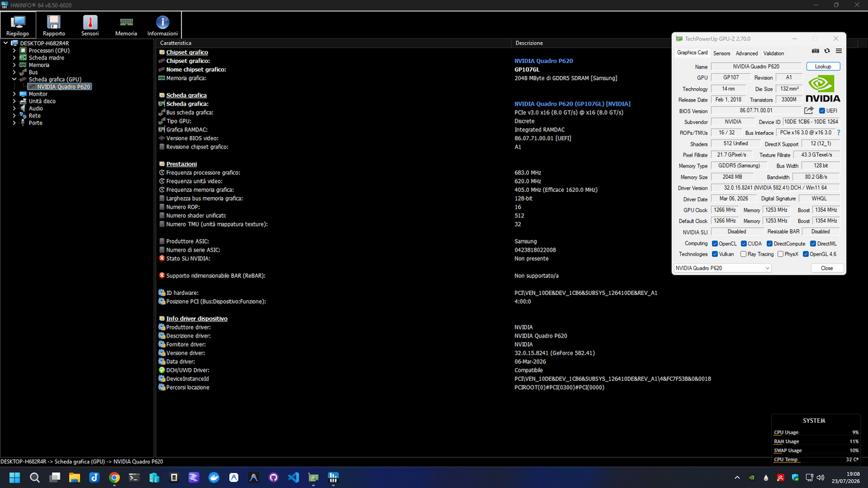Click the CPU Temp row in SYSTEM widget
868x488 pixels.
816,460
